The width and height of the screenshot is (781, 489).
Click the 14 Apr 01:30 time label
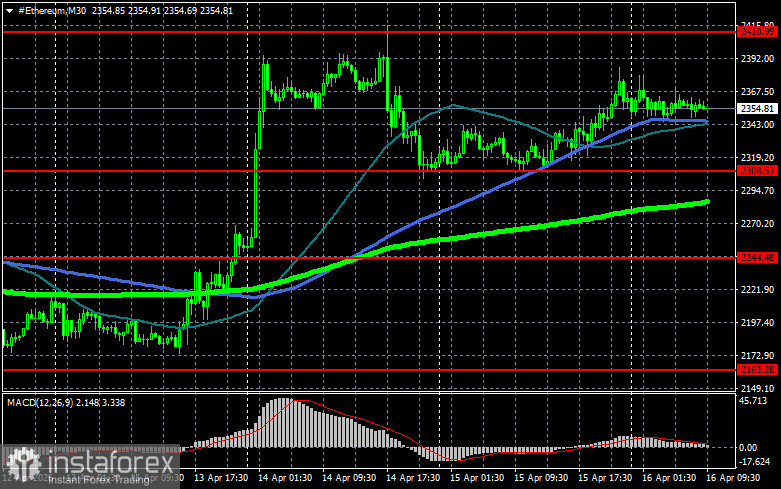(x=285, y=478)
